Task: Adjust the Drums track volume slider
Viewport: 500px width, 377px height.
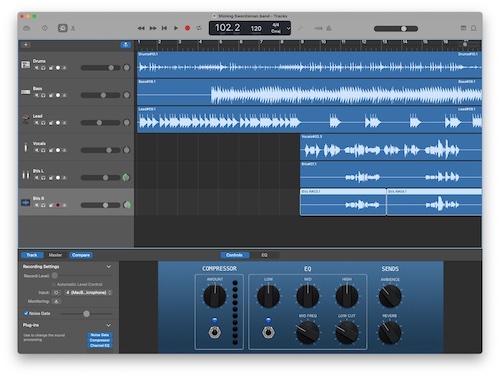Action: [x=100, y=68]
